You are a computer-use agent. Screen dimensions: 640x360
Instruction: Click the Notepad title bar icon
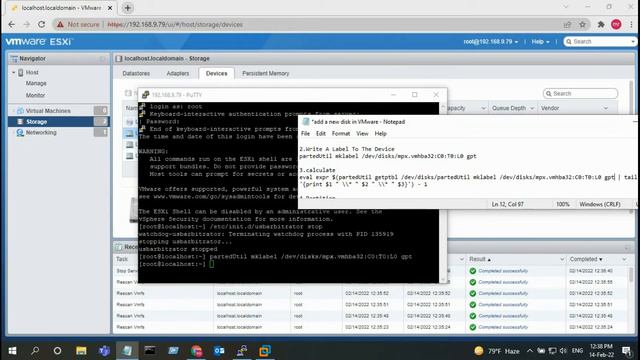[x=306, y=122]
